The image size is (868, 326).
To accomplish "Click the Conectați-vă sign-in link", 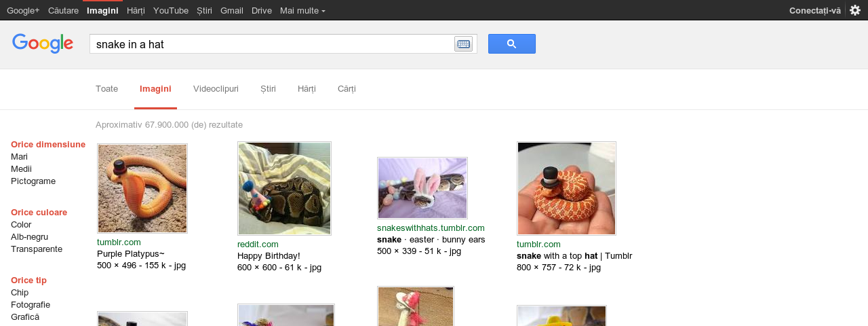I will tap(814, 10).
